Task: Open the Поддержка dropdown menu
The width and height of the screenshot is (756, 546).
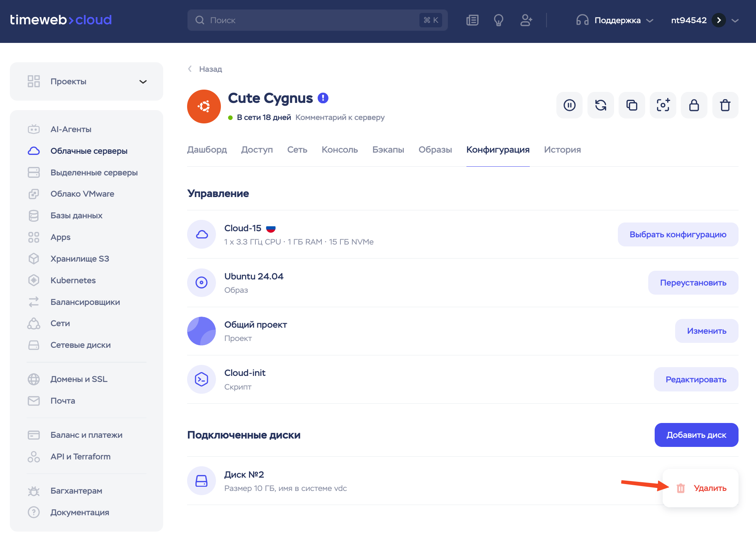Action: 617,20
